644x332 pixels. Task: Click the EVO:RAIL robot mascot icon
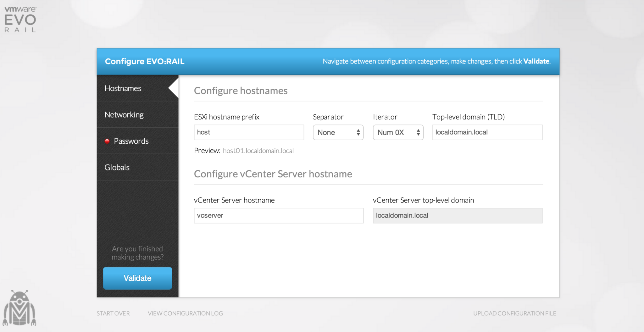pyautogui.click(x=19, y=308)
